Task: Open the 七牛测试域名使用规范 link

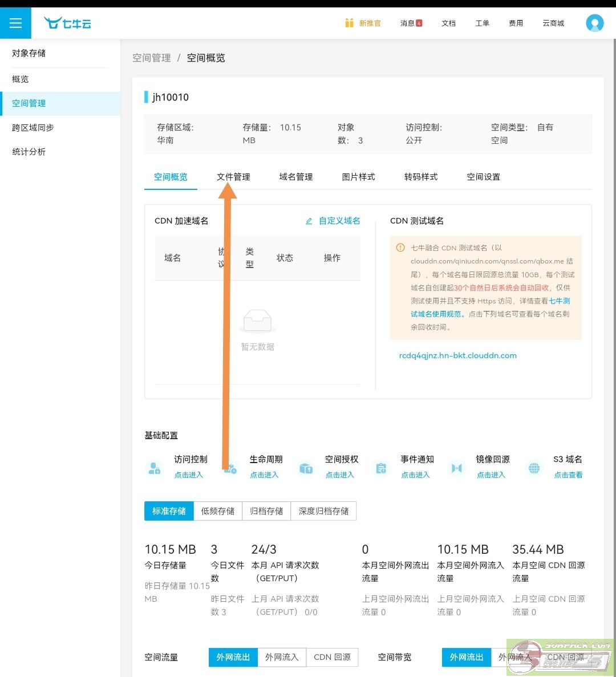Action: (x=490, y=307)
